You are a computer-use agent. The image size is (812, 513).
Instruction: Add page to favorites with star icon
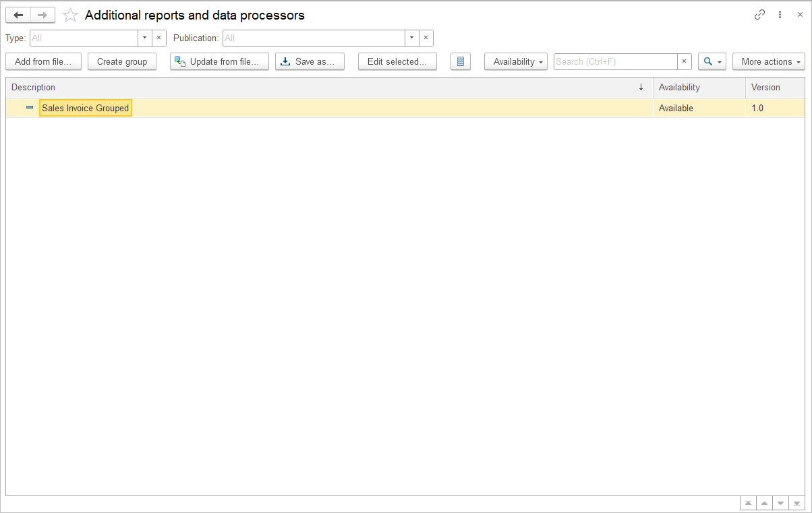tap(70, 15)
